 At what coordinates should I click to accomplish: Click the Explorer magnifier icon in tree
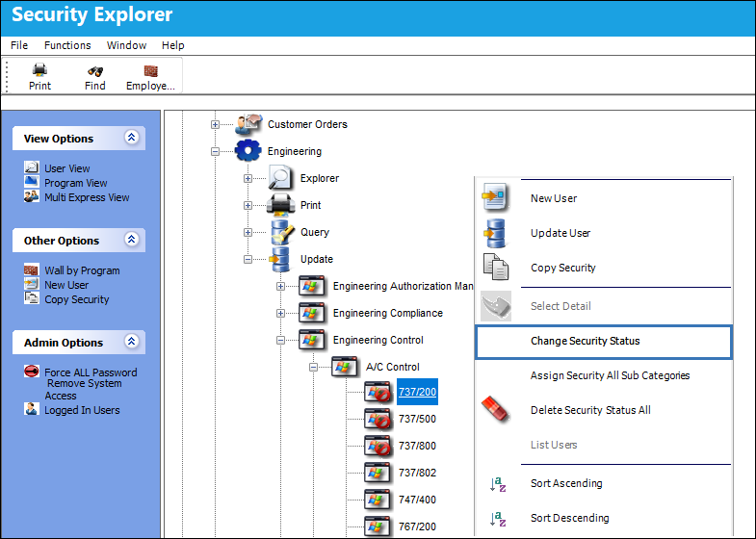coord(280,178)
